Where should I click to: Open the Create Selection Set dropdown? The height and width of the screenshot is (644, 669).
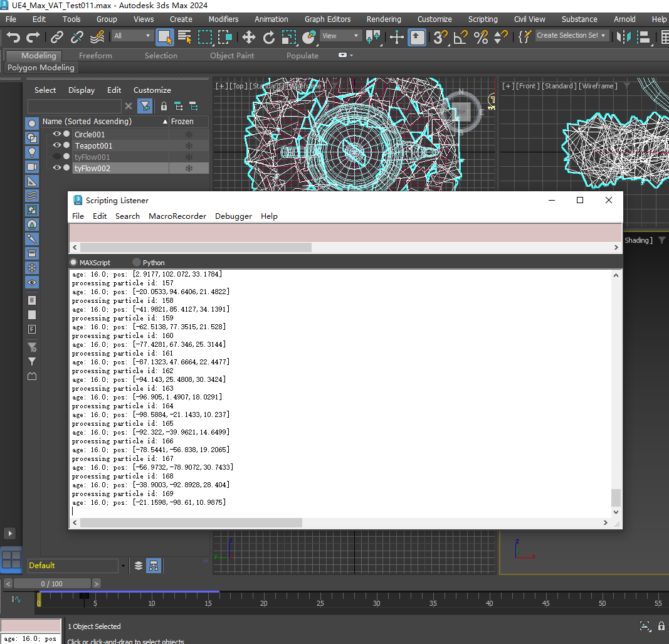pyautogui.click(x=571, y=35)
